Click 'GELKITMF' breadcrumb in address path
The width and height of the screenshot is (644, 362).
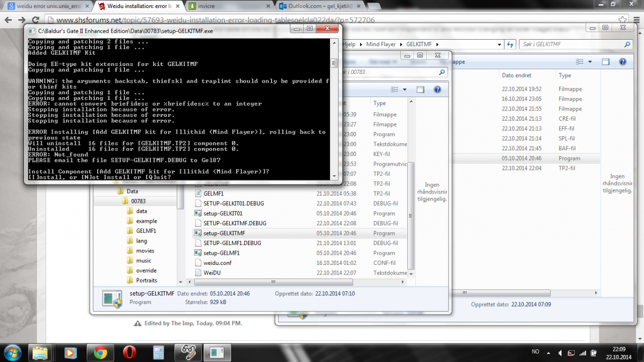420,45
